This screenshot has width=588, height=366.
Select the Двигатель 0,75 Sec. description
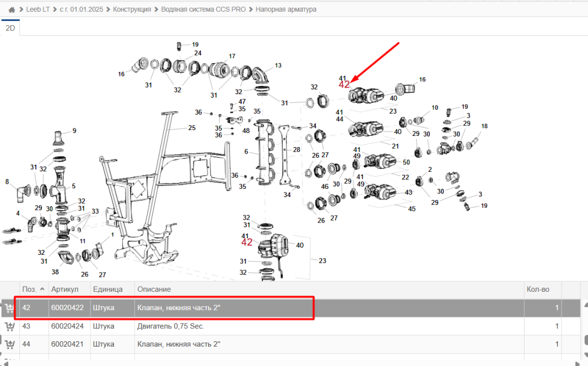[171, 326]
